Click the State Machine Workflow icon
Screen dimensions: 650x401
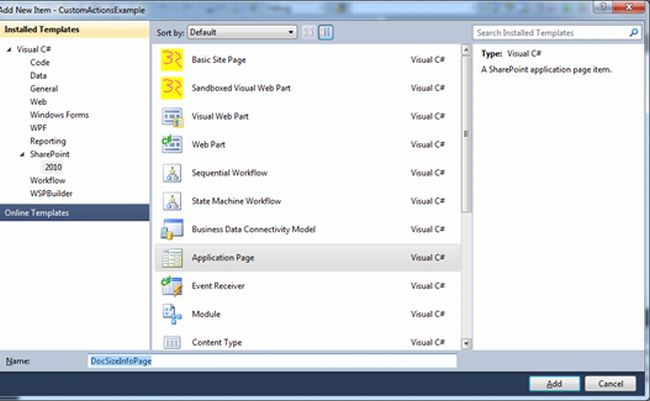172,201
